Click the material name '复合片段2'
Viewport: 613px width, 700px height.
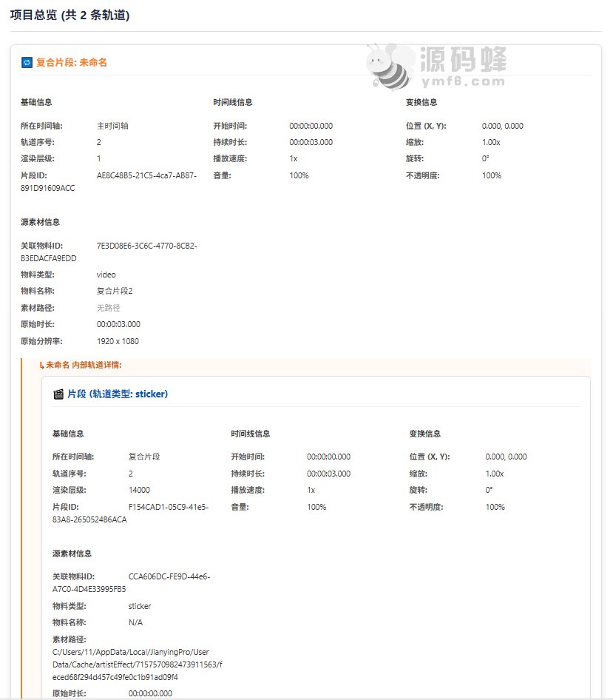tap(115, 291)
